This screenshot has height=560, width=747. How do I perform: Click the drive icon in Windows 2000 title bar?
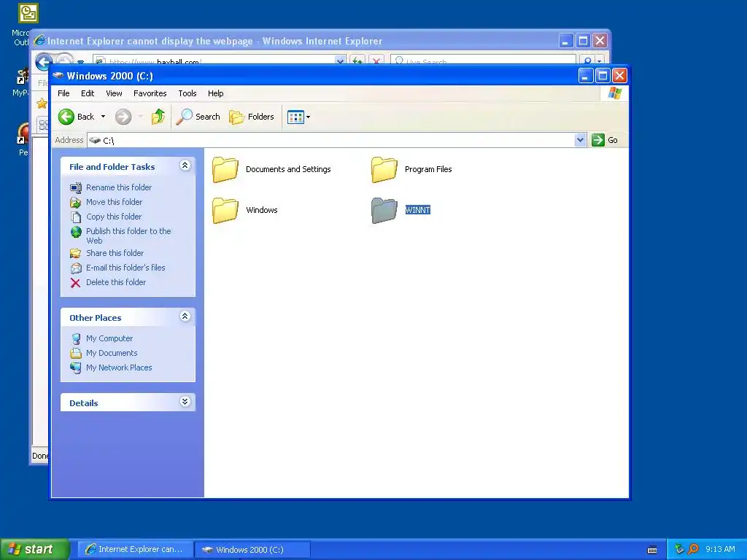58,75
